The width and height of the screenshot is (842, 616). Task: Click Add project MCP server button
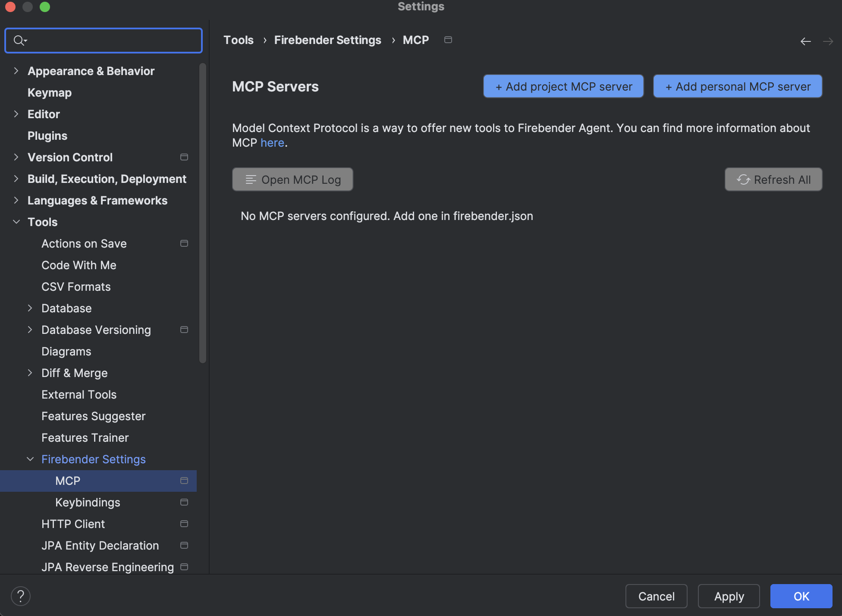pos(563,86)
